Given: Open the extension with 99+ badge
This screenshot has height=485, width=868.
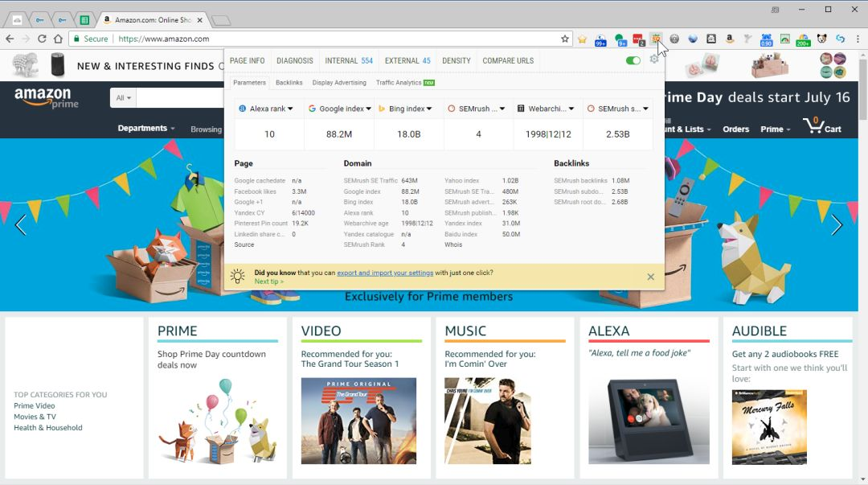Looking at the screenshot, I should (x=600, y=39).
